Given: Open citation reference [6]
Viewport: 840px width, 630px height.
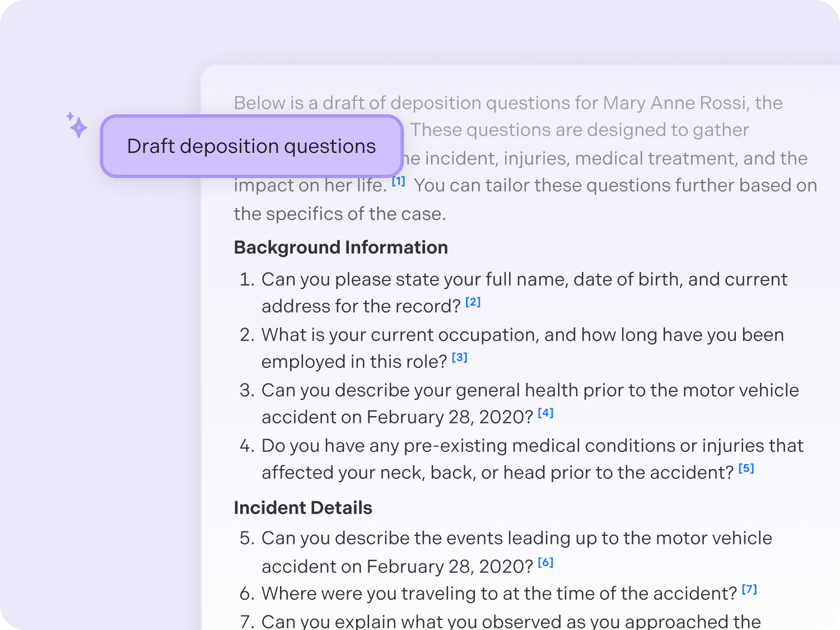Looking at the screenshot, I should (545, 562).
